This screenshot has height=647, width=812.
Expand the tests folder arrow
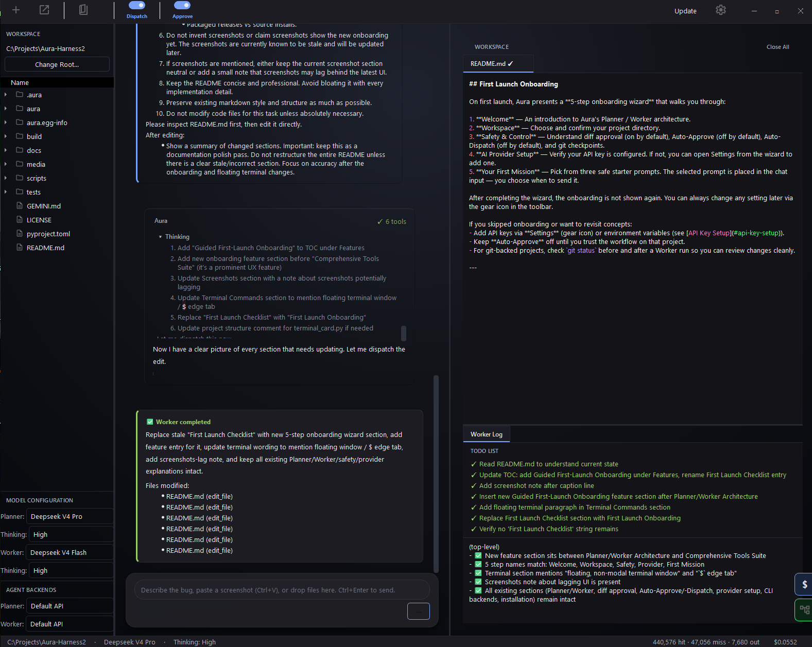6,192
